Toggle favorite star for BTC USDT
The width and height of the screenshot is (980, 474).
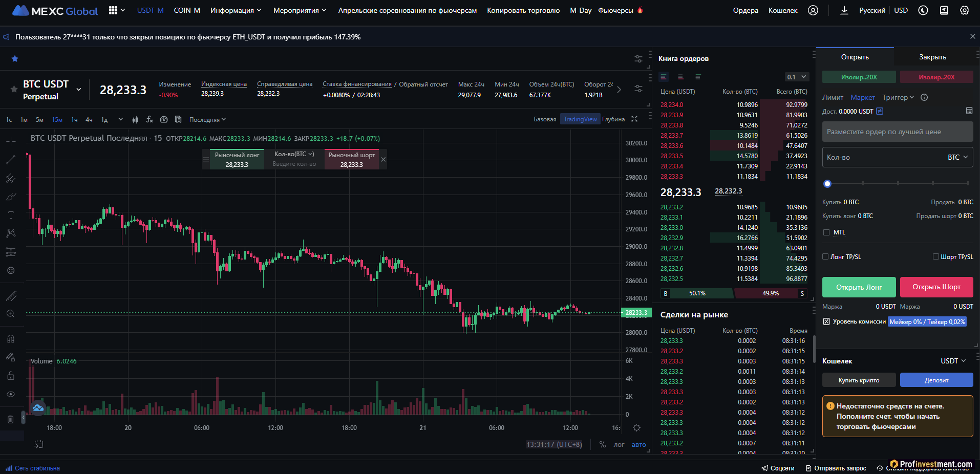click(14, 89)
